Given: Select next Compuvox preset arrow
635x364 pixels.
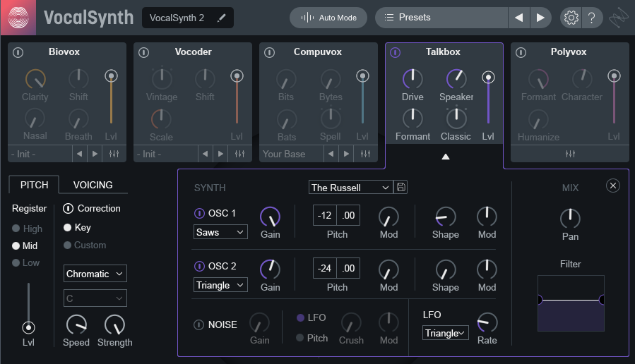Looking at the screenshot, I should pos(346,154).
